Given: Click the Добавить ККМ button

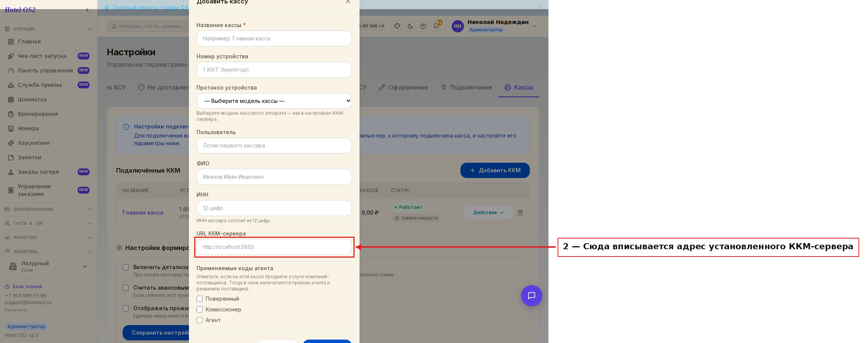Looking at the screenshot, I should click(495, 170).
